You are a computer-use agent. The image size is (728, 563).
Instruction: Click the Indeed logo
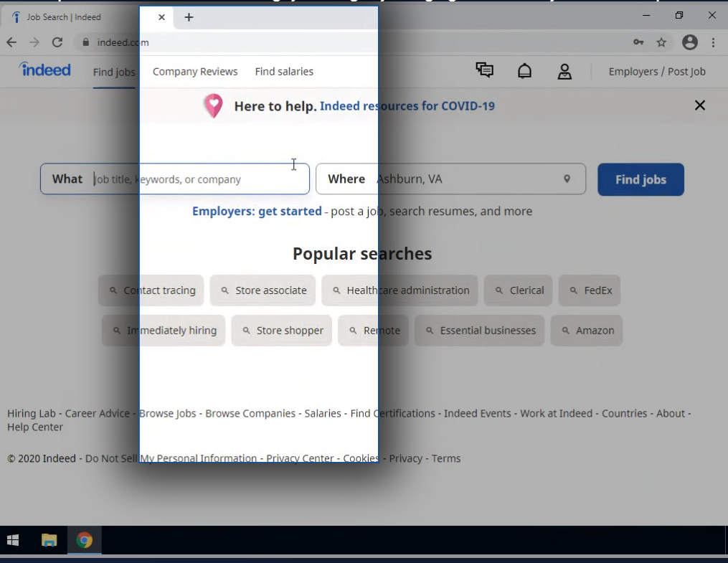pos(45,70)
